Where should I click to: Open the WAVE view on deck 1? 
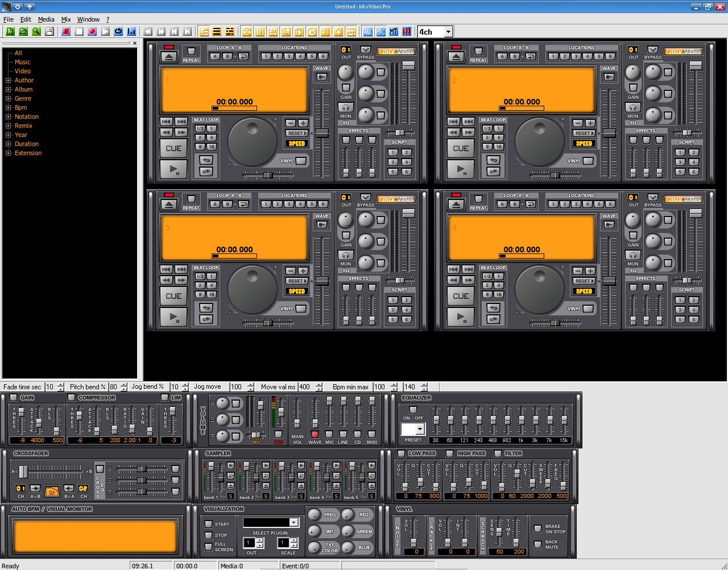tap(322, 77)
